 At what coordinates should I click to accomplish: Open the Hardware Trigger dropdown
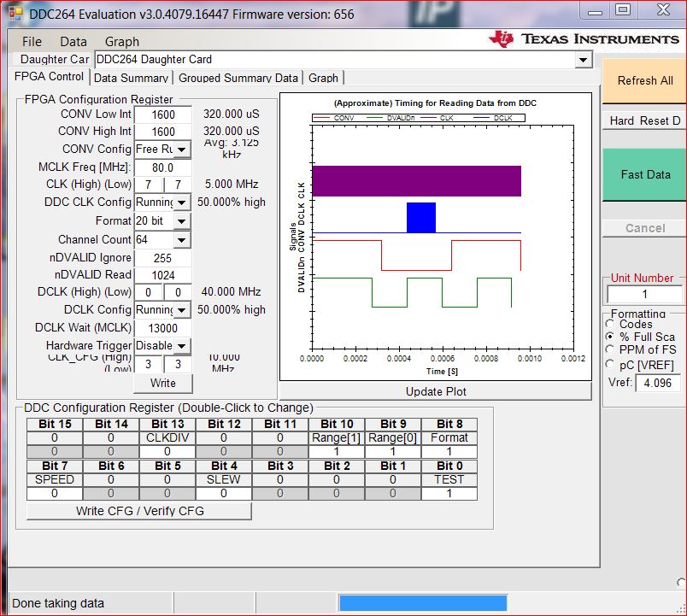[x=181, y=346]
